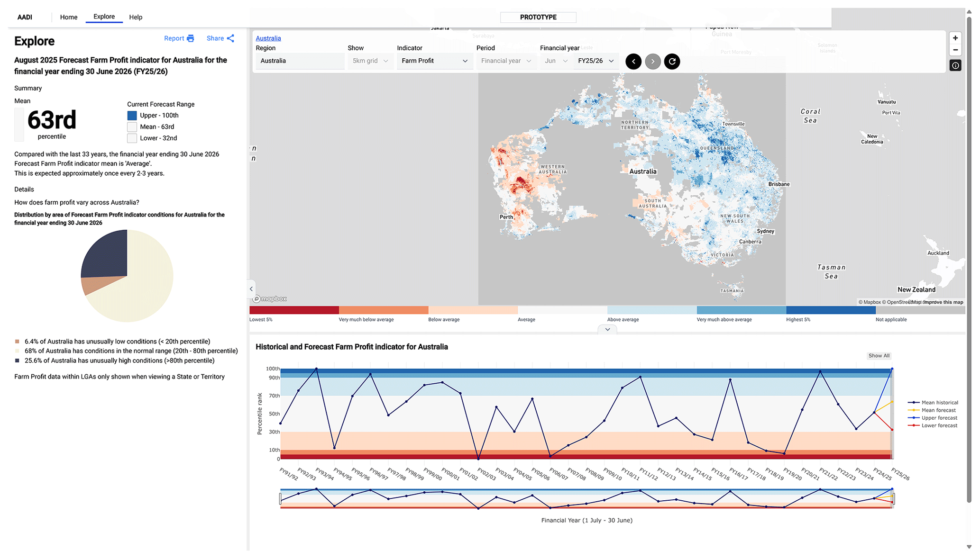Click the Report printer icon
The width and height of the screenshot is (980, 559).
[x=191, y=38]
